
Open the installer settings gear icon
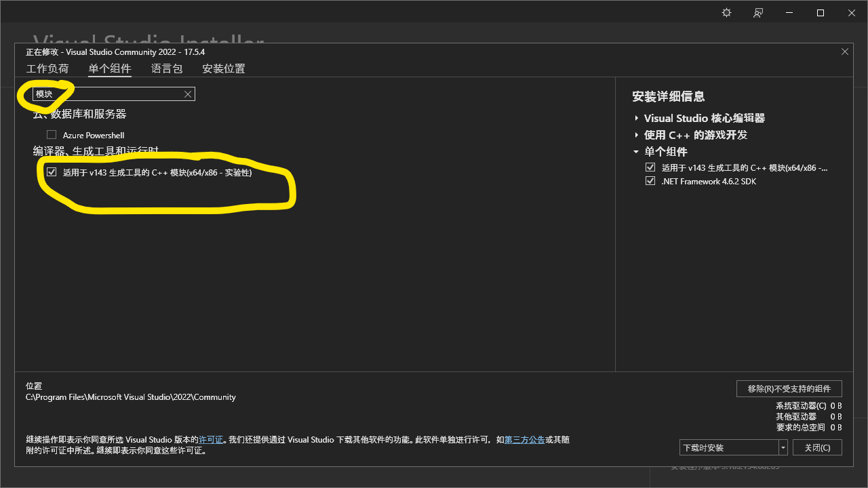tap(726, 12)
